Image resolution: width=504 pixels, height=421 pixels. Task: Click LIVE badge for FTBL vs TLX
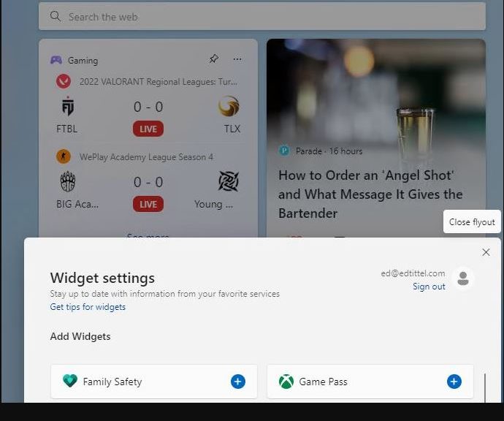coord(148,129)
